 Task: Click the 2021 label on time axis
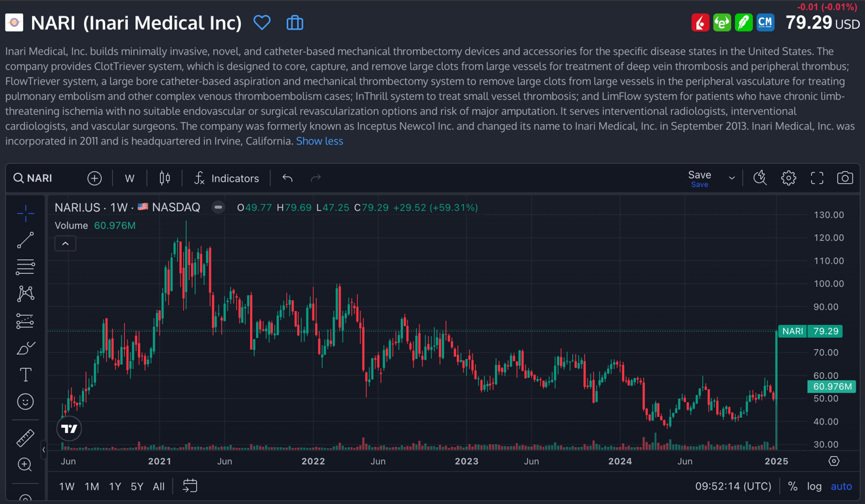(159, 461)
